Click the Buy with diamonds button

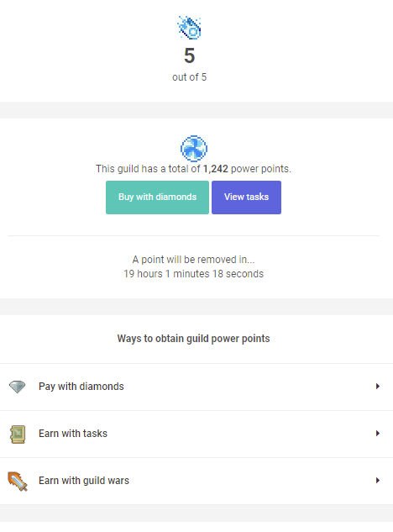[x=157, y=198]
